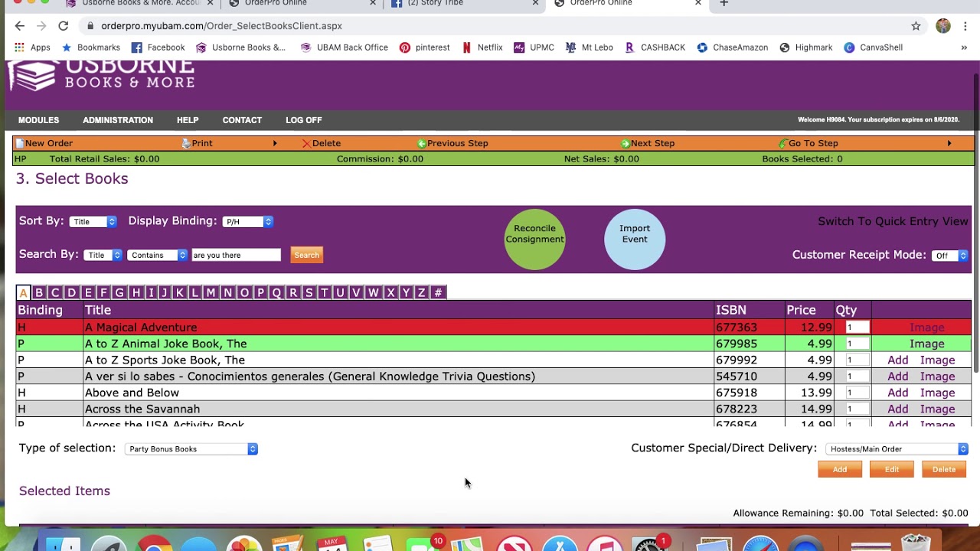Image resolution: width=980 pixels, height=551 pixels.
Task: Click the browser back arrow
Action: (20, 26)
